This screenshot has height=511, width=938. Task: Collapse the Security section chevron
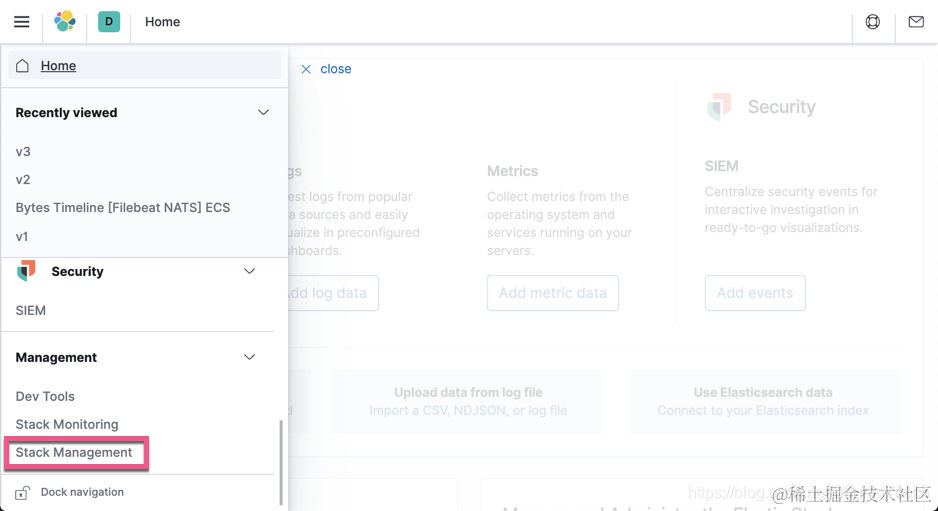(249, 271)
